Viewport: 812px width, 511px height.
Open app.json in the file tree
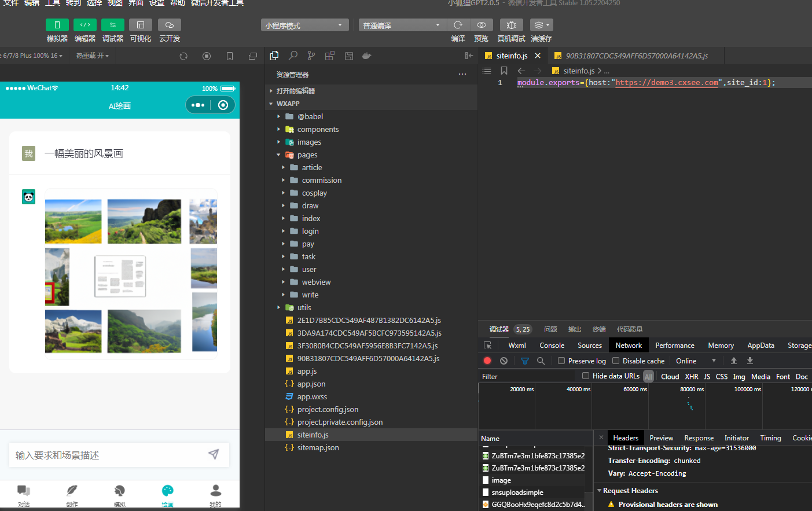(311, 384)
